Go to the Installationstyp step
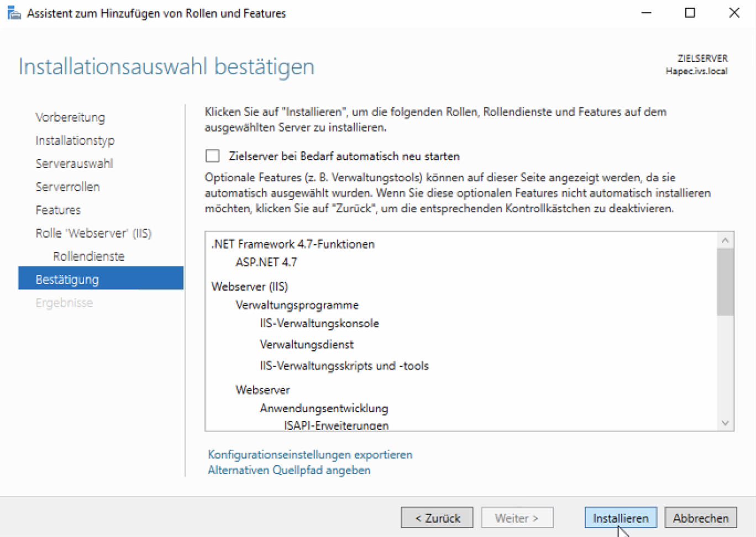Screen dimensions: 756x537 [x=75, y=140]
